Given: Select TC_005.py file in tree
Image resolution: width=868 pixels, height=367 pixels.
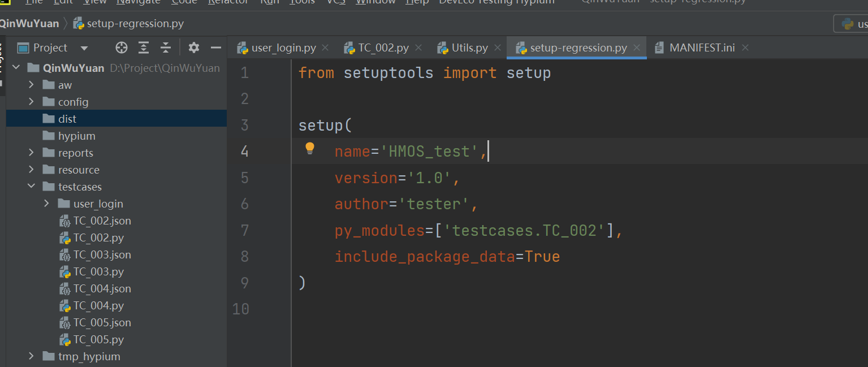Looking at the screenshot, I should pyautogui.click(x=98, y=340).
